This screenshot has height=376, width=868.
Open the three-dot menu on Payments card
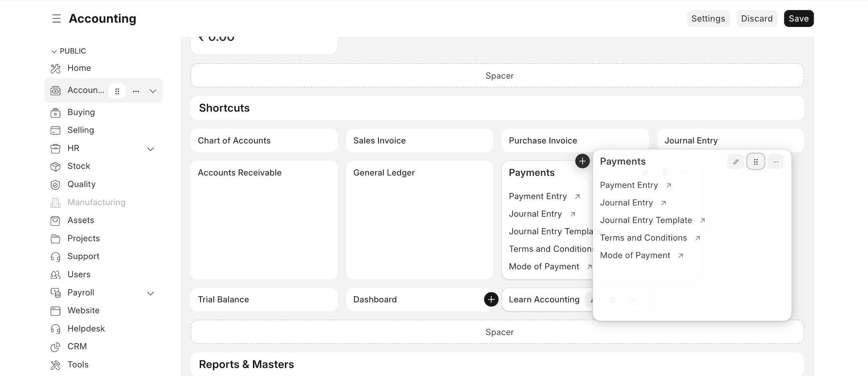click(775, 162)
